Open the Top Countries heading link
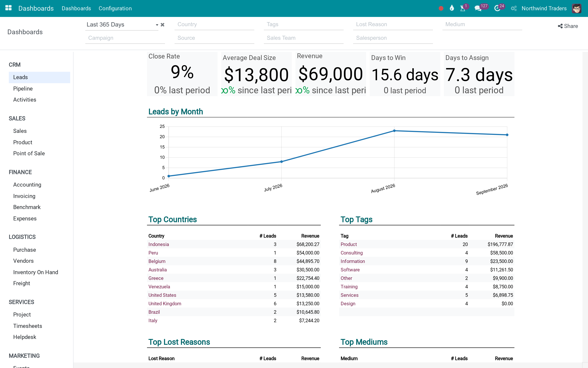 click(x=173, y=220)
